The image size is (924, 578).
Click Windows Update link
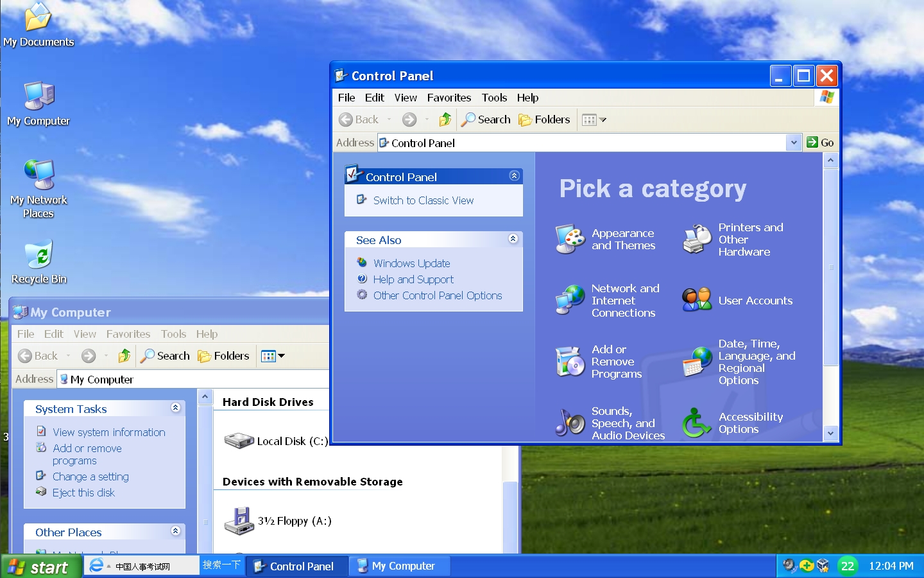click(412, 263)
